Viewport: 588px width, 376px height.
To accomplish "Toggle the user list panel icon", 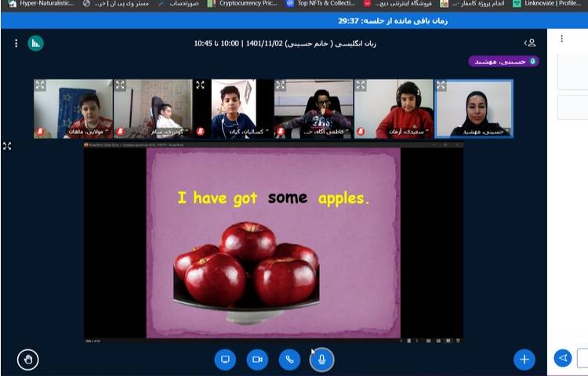I will 531,43.
